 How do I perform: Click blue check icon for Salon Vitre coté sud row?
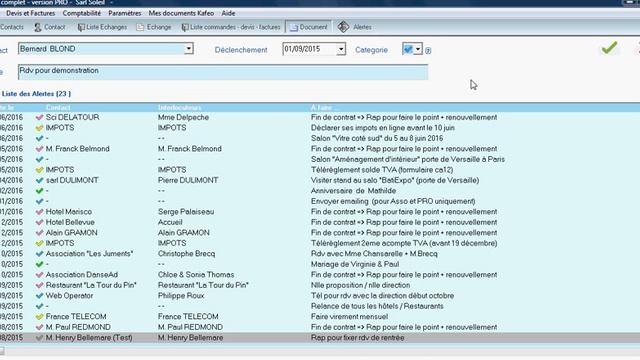39,138
